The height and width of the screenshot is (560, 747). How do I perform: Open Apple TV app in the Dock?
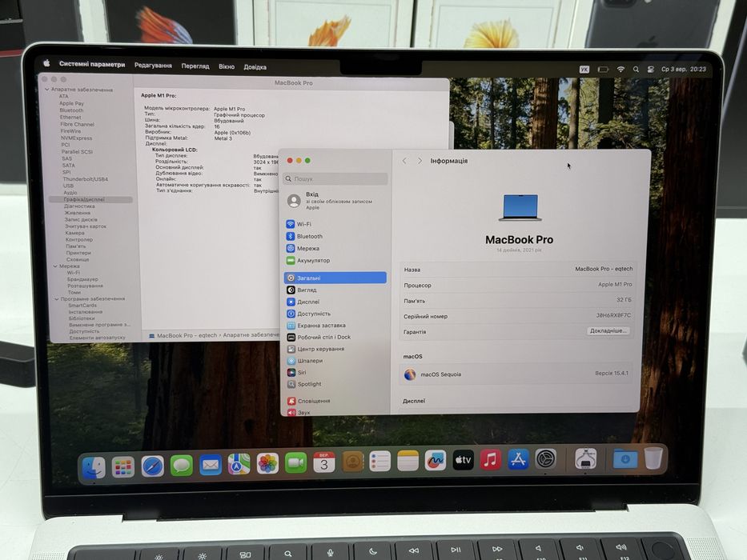point(463,460)
